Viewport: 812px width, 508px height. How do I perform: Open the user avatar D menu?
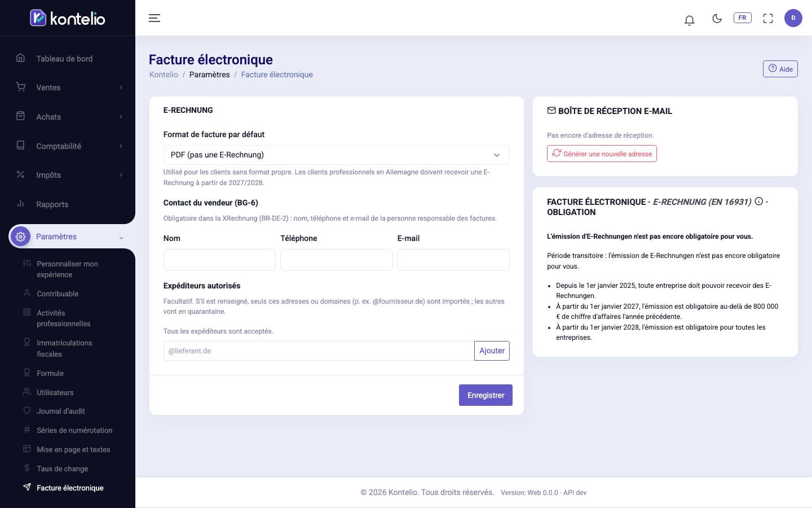[x=793, y=18]
